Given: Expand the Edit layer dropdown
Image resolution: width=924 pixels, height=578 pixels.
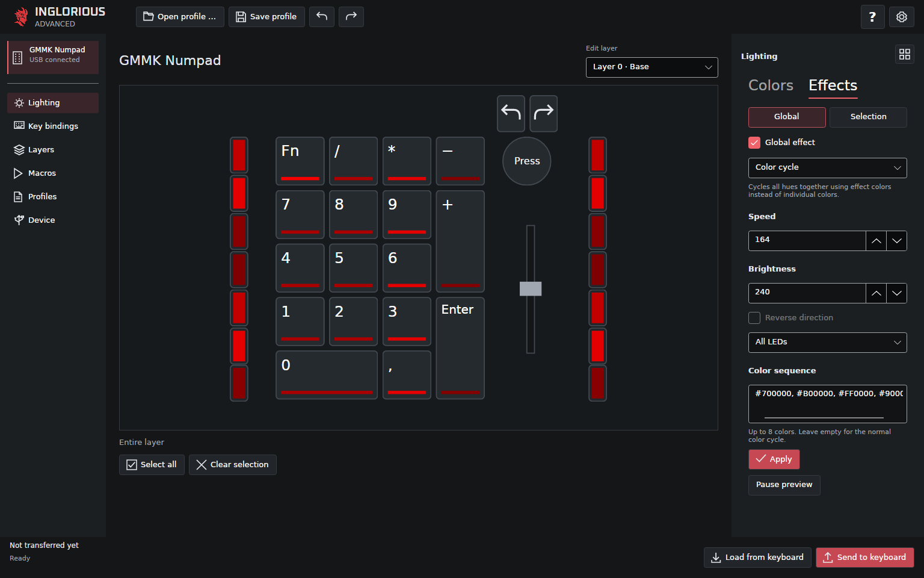Looking at the screenshot, I should tap(652, 67).
